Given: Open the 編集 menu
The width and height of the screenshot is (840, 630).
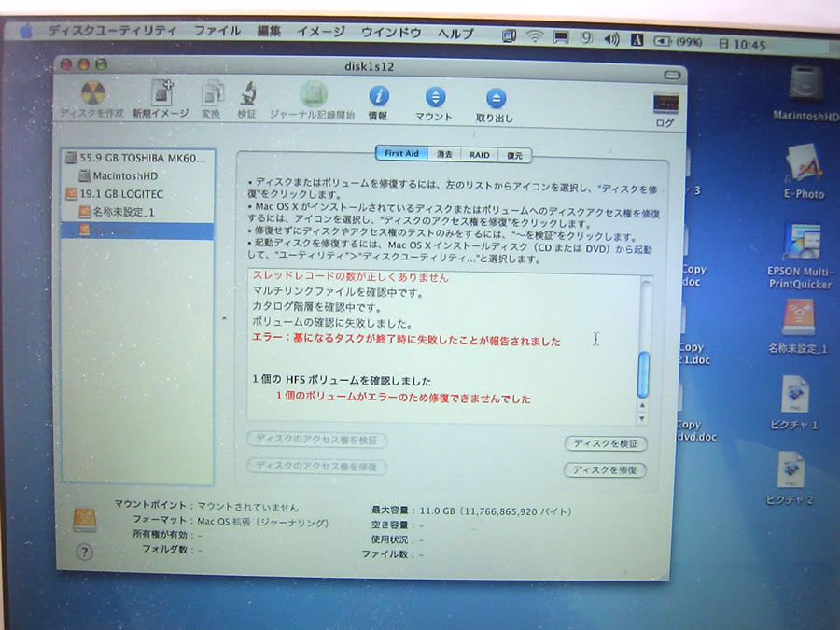Looking at the screenshot, I should point(269,32).
